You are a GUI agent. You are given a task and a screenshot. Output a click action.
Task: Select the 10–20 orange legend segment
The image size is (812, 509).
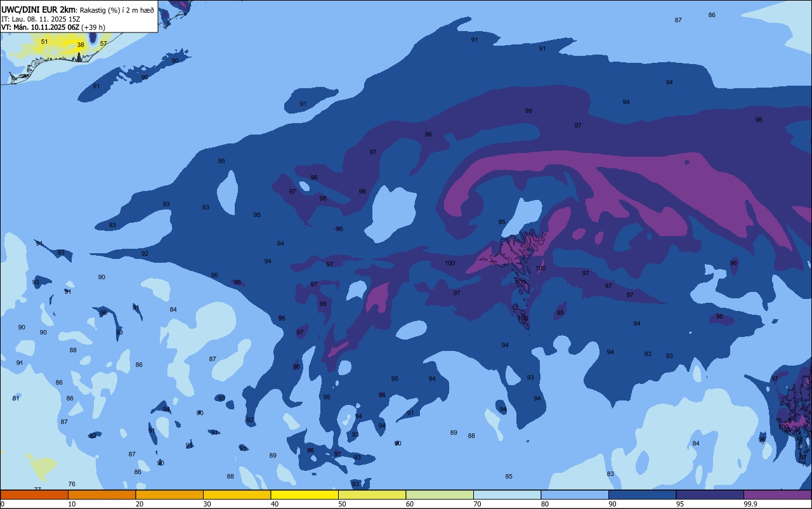101,494
